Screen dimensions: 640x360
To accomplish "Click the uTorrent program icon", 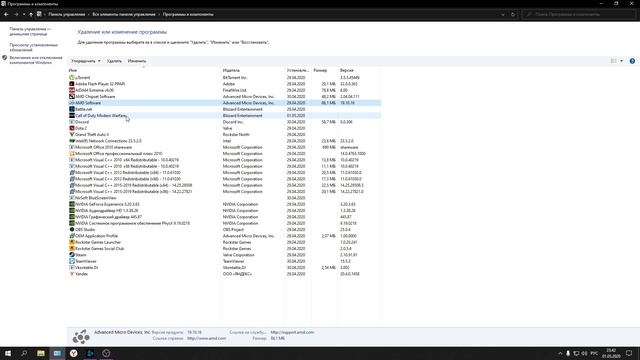I will [x=72, y=78].
